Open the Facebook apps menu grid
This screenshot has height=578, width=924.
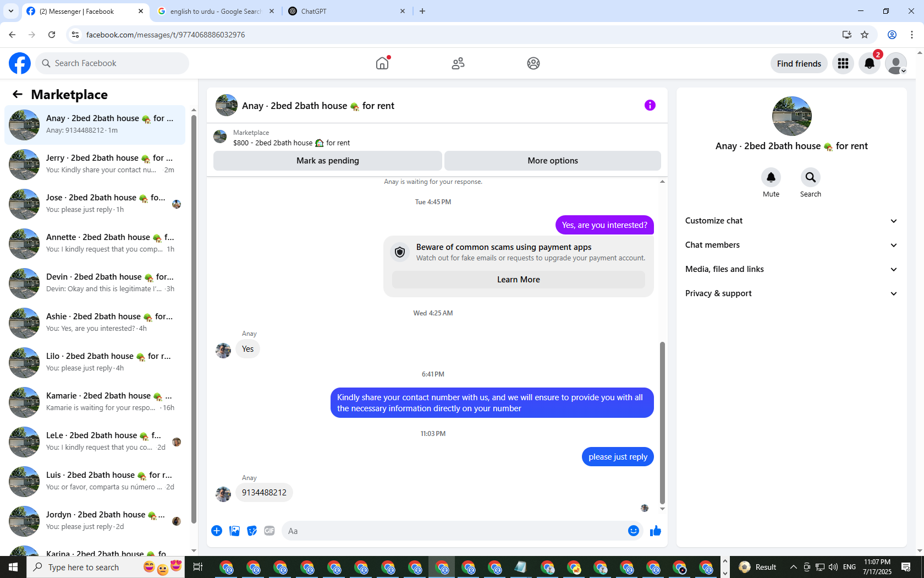843,63
